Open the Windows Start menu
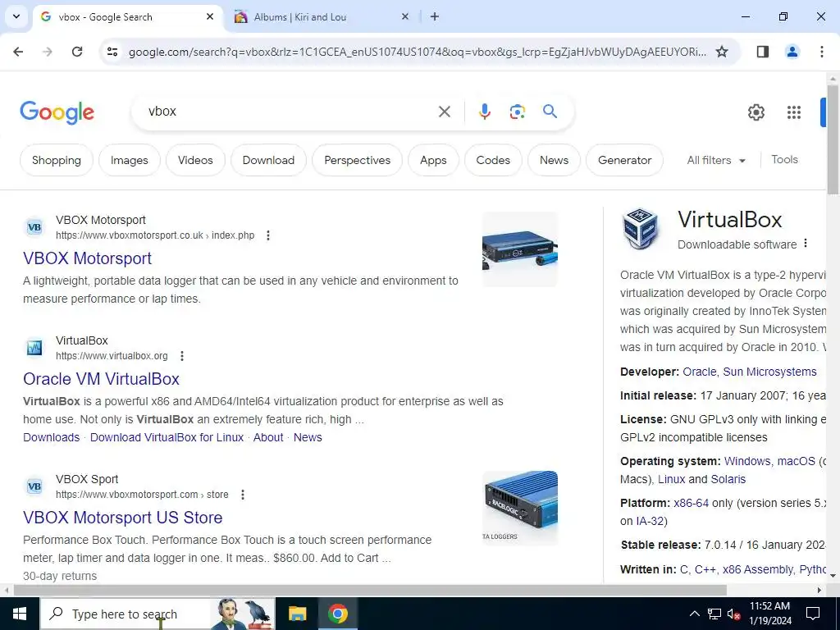This screenshot has width=840, height=630. pyautogui.click(x=20, y=614)
